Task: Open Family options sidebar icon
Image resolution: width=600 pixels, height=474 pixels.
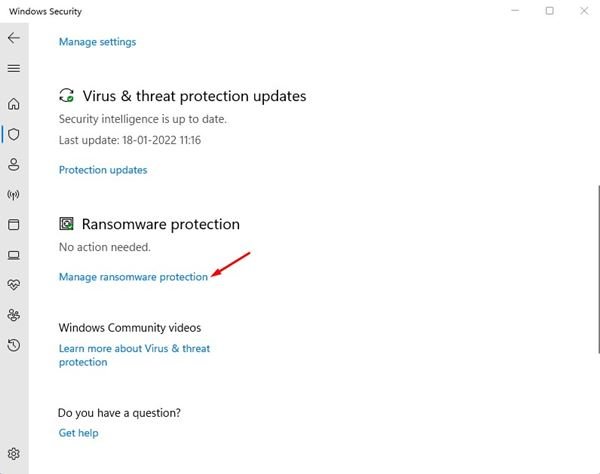Action: point(14,315)
